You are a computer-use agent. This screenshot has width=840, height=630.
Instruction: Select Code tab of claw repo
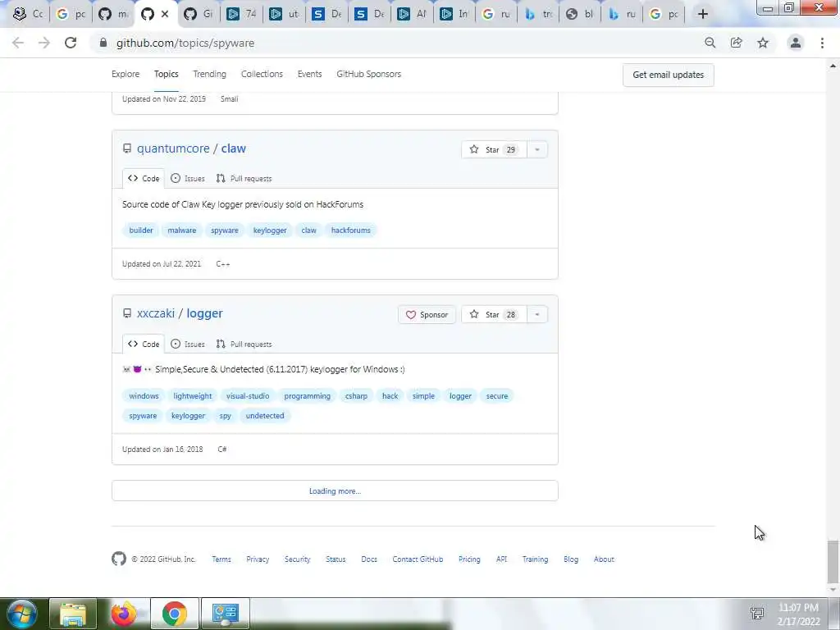click(144, 178)
